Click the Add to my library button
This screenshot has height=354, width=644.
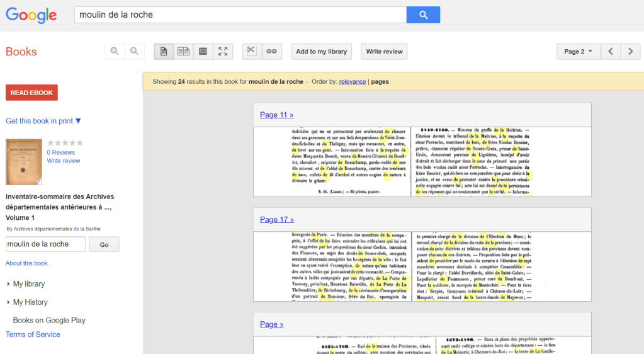[x=321, y=52]
